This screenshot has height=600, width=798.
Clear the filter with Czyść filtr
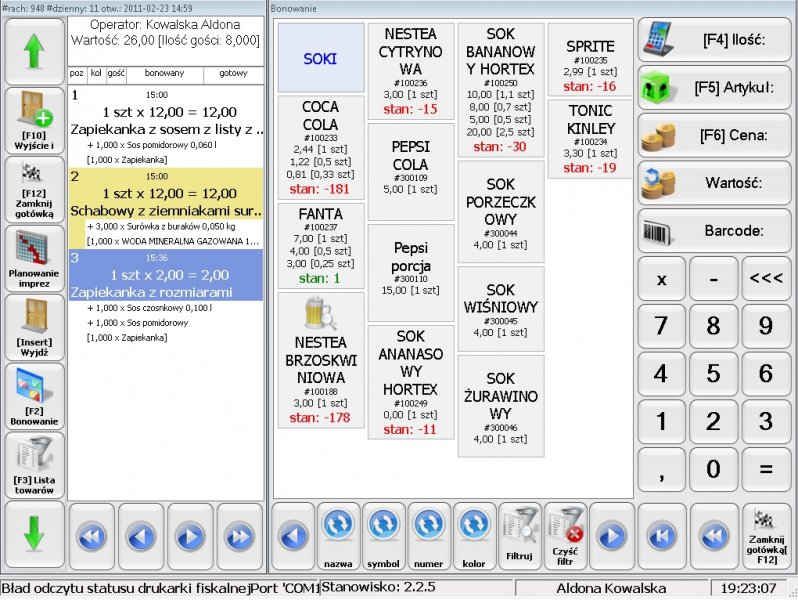565,534
